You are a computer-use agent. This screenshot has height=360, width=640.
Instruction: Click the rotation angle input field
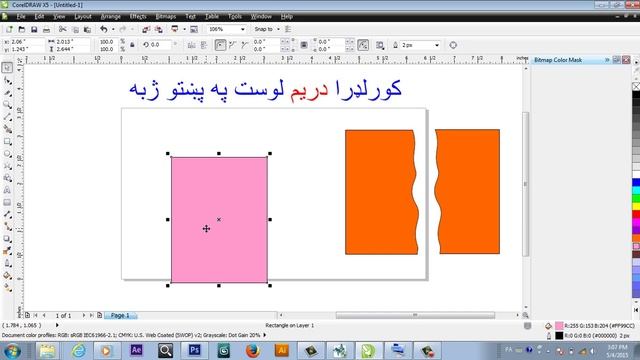tap(160, 45)
